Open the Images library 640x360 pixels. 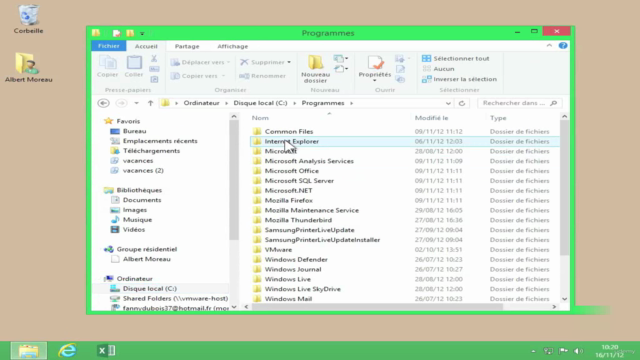tap(135, 210)
